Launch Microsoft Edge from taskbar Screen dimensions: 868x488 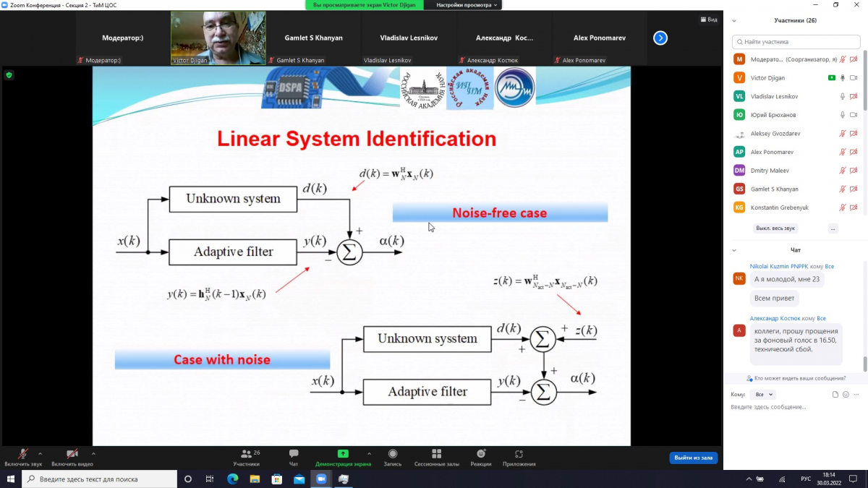(232, 479)
